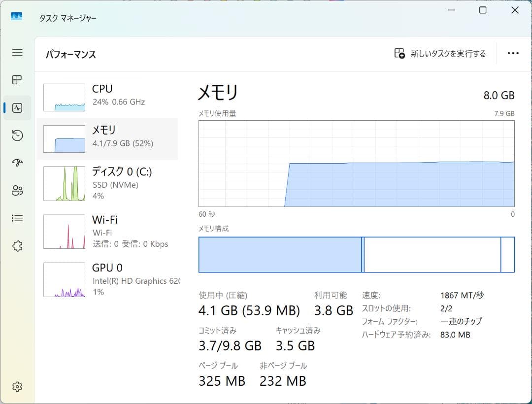Viewport: 532px width, 404px height.
Task: Click the 新しいタスクを実行する button
Action: (x=442, y=53)
